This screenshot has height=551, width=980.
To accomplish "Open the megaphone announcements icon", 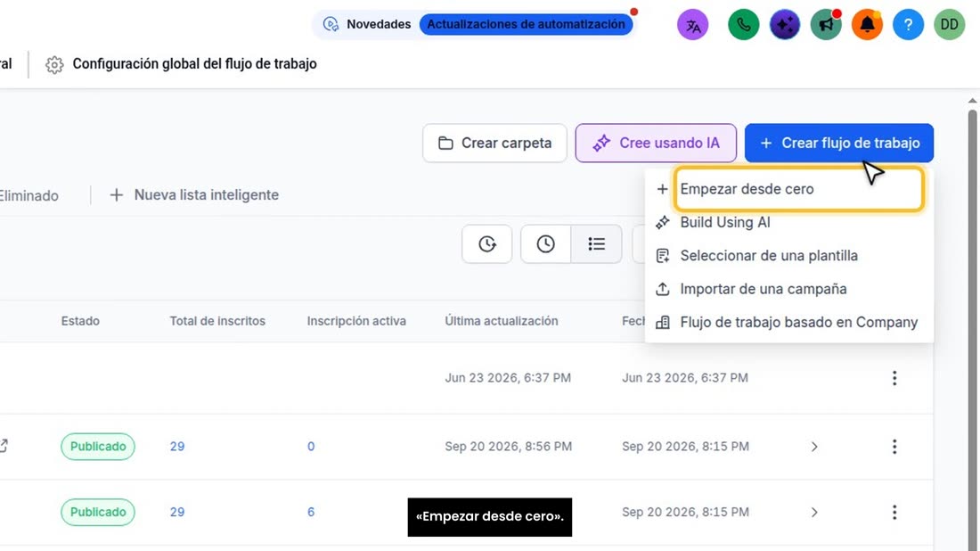I will coord(826,25).
